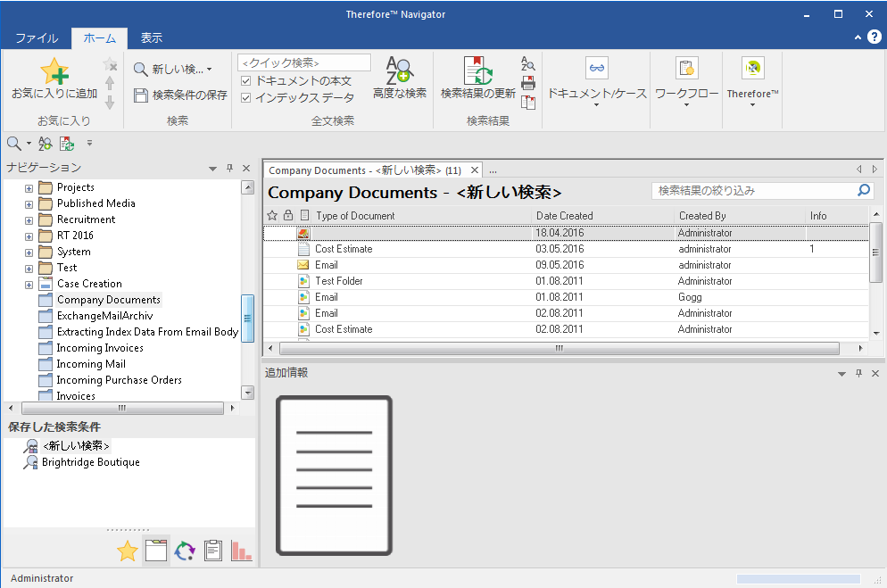Click the print icon in results group

527,83
